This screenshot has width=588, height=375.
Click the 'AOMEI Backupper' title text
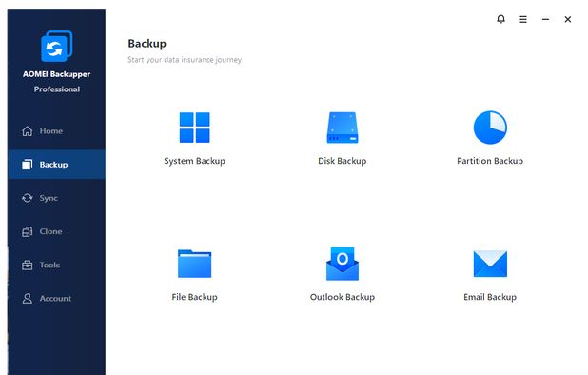[x=57, y=74]
